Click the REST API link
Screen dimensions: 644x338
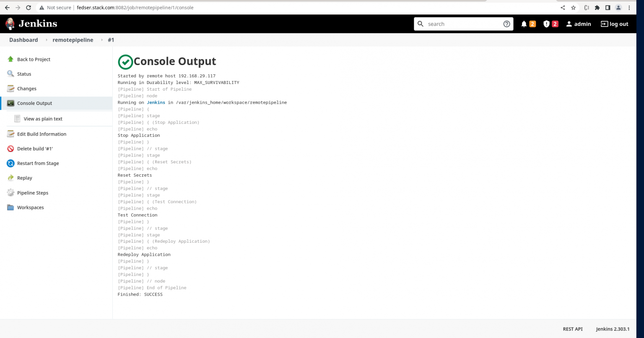(x=573, y=329)
